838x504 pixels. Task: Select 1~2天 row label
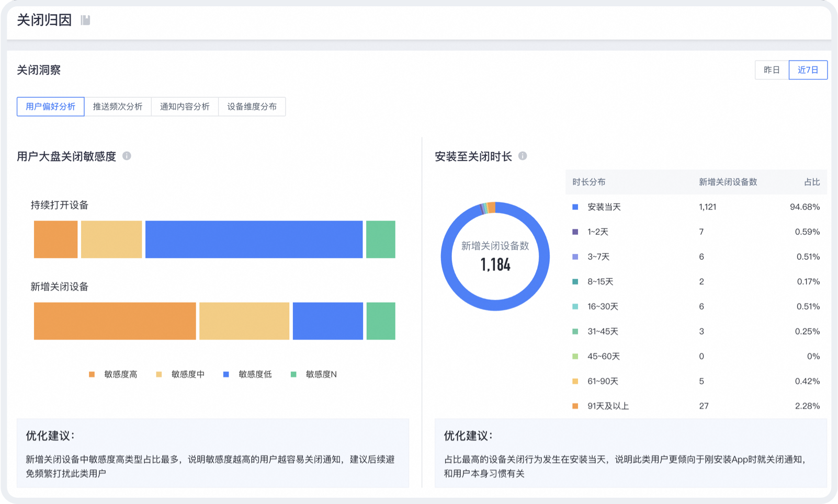pos(598,232)
